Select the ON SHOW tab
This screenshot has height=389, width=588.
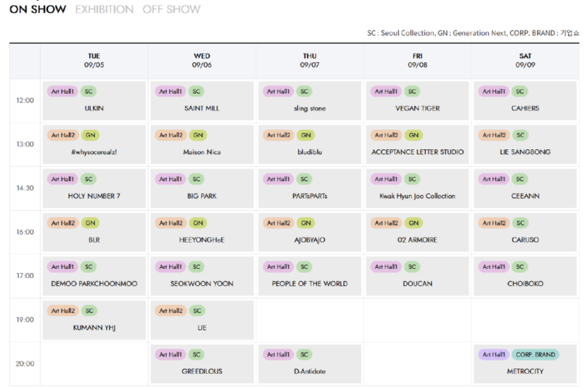coord(38,9)
